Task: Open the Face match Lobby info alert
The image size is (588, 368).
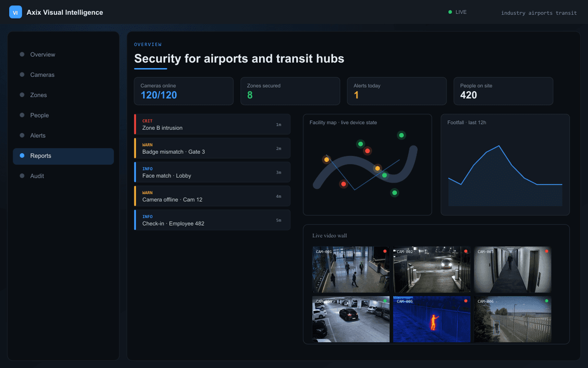Action: click(x=212, y=172)
